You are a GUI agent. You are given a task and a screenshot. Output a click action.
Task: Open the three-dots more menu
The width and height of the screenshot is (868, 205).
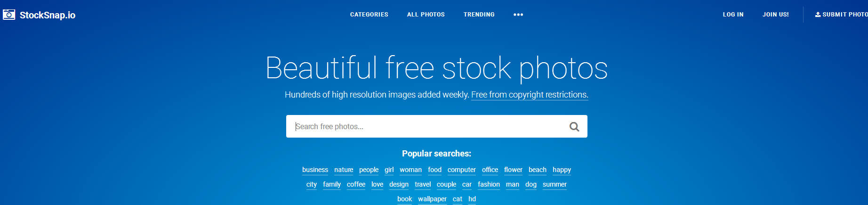coord(518,15)
